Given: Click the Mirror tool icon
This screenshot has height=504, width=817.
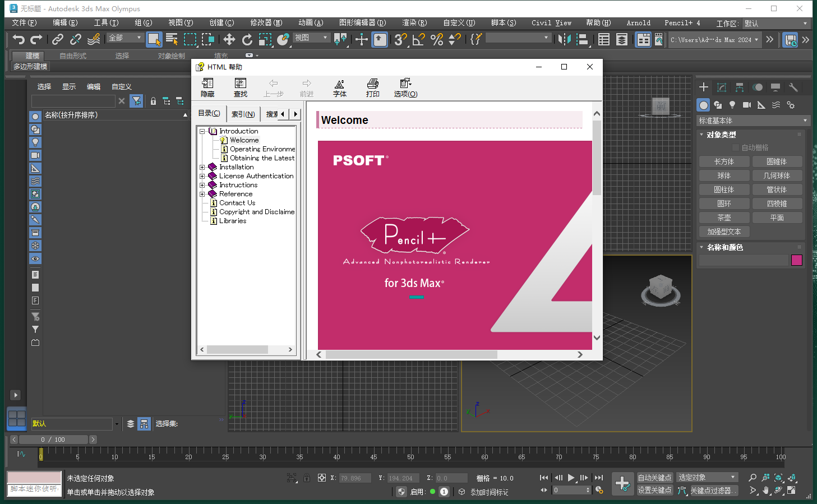Looking at the screenshot, I should 564,39.
